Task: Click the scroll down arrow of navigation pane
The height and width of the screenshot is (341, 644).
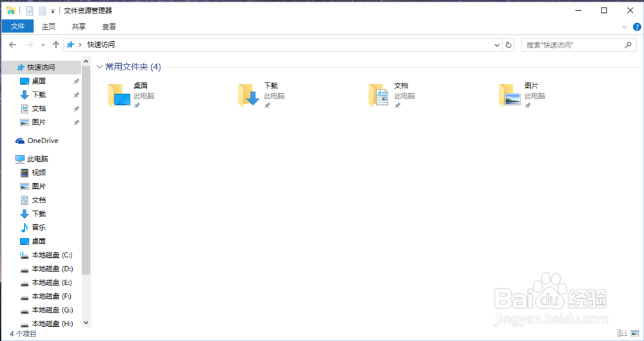Action: click(x=86, y=323)
